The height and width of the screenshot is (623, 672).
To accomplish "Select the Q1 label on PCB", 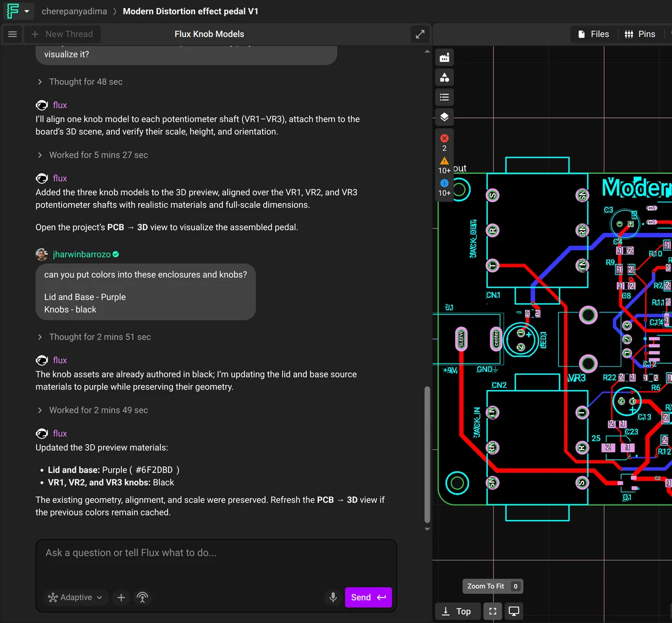I will (627, 497).
